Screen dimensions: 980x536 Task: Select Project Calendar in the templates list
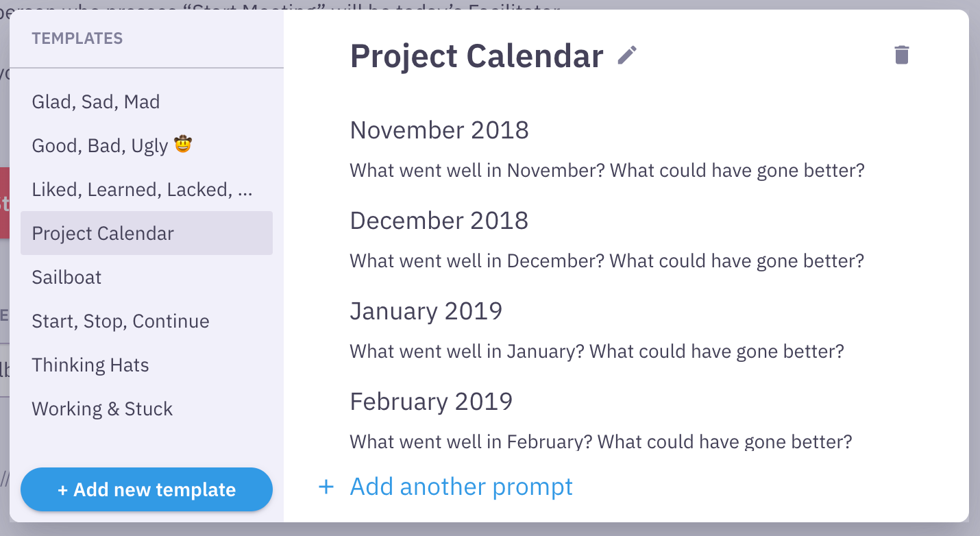(103, 234)
